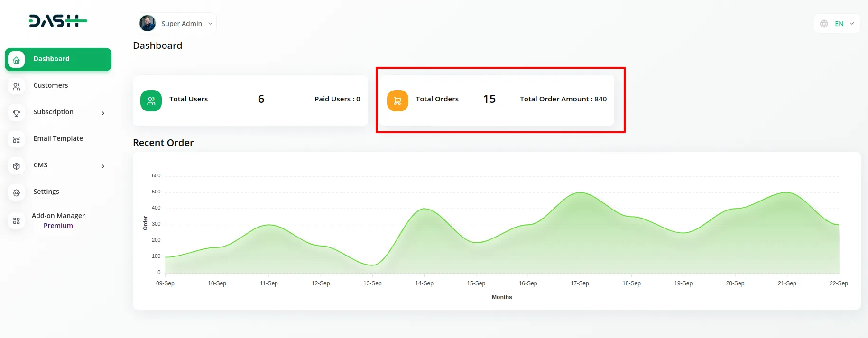The image size is (868, 338).
Task: Click the green Total Users icon
Action: click(x=151, y=100)
